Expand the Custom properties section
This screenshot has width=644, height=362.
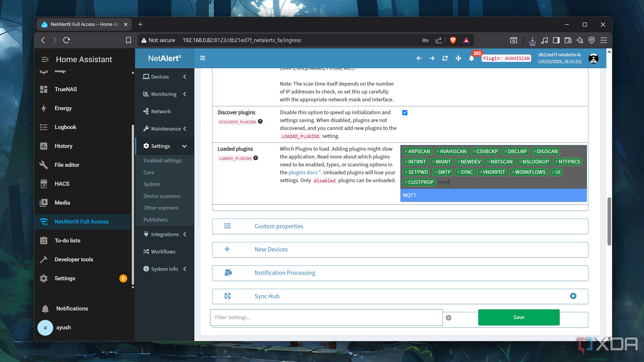pos(400,226)
